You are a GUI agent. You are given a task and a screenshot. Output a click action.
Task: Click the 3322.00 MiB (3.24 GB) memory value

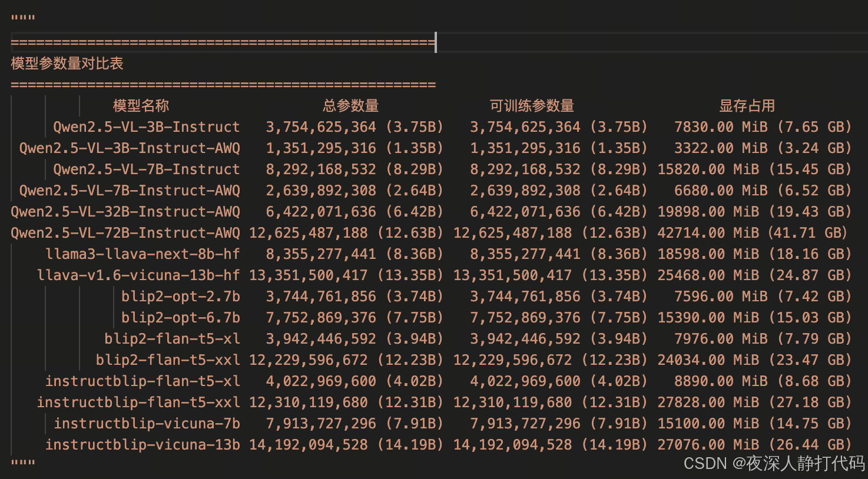(x=763, y=148)
